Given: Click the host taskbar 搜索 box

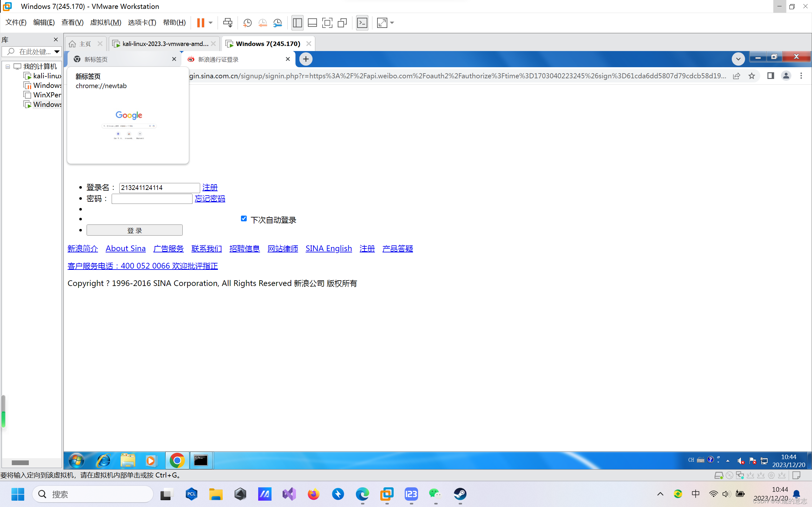Looking at the screenshot, I should click(93, 494).
